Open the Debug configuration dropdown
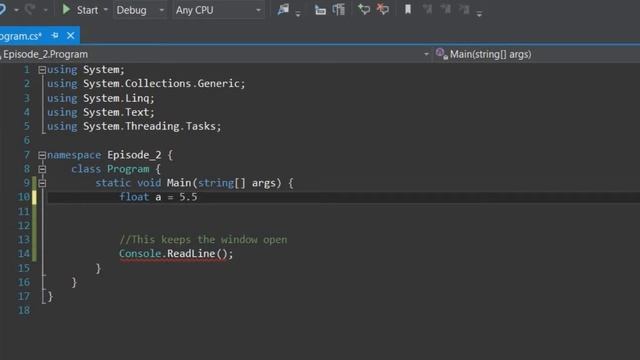The height and width of the screenshot is (360, 640). [140, 10]
